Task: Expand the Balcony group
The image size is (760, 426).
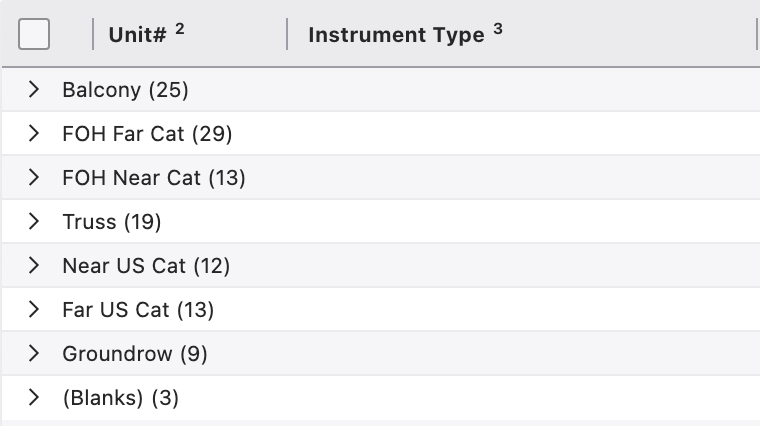Action: (x=34, y=90)
